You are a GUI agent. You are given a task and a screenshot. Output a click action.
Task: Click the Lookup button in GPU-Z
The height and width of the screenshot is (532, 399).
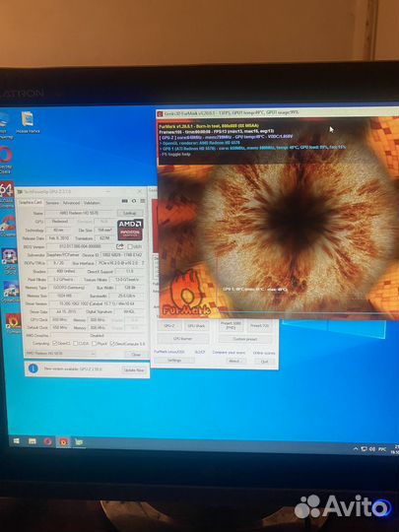(130, 213)
